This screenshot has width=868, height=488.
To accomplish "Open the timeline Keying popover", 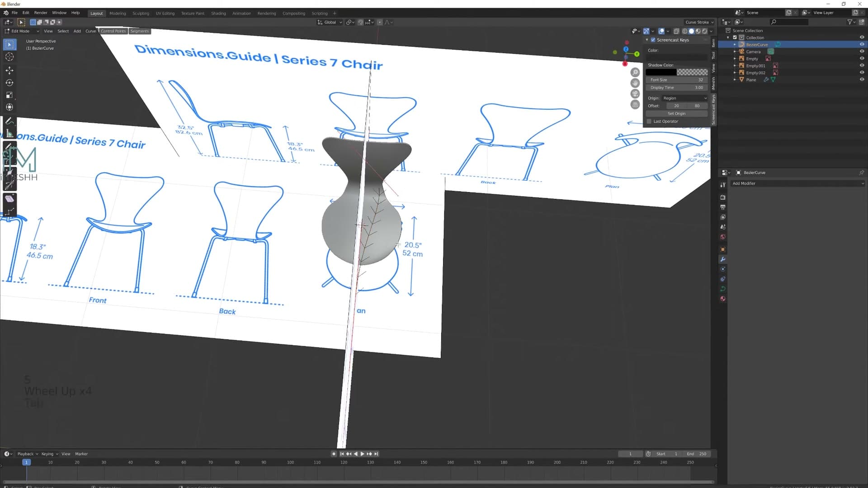I will pos(49,454).
